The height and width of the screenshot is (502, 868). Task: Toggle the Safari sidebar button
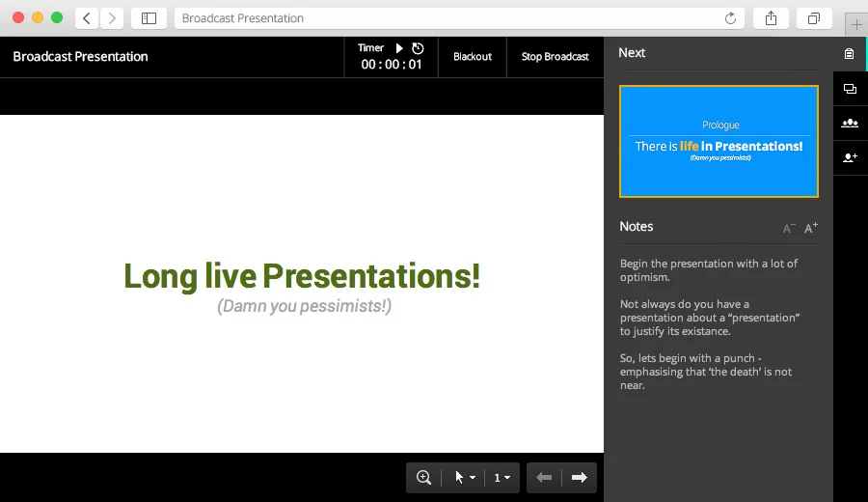click(149, 18)
